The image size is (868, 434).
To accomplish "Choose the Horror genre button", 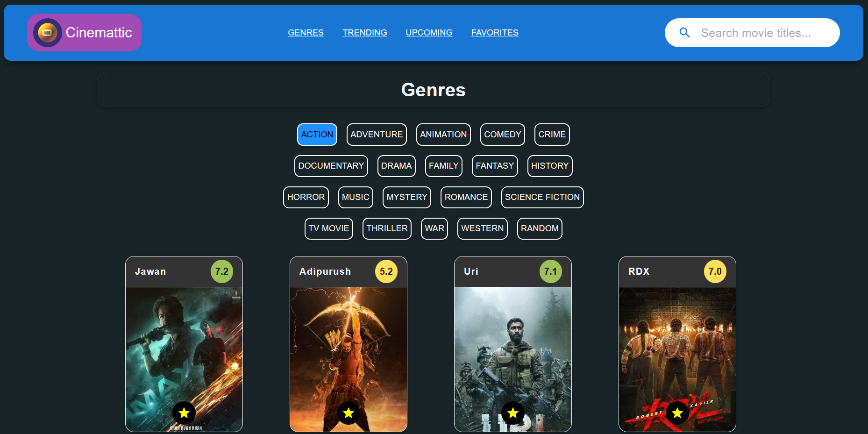I will click(x=306, y=197).
